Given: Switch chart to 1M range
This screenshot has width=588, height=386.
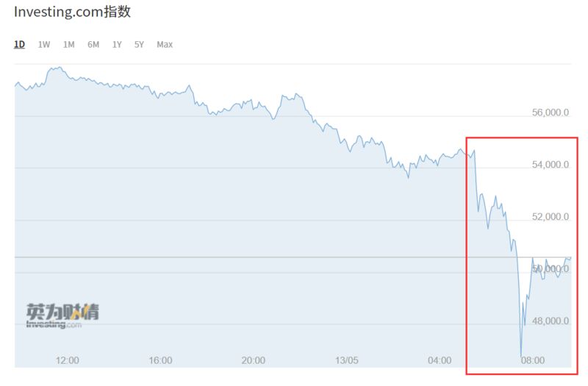Looking at the screenshot, I should (x=68, y=44).
